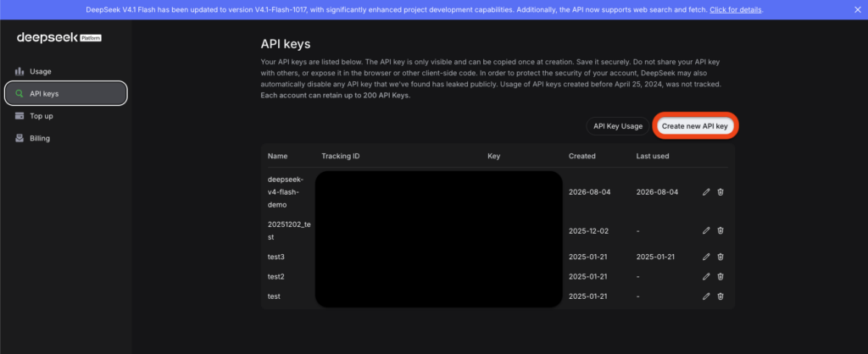The height and width of the screenshot is (354, 868).
Task: Click the trash icon in the test row
Action: (x=721, y=296)
